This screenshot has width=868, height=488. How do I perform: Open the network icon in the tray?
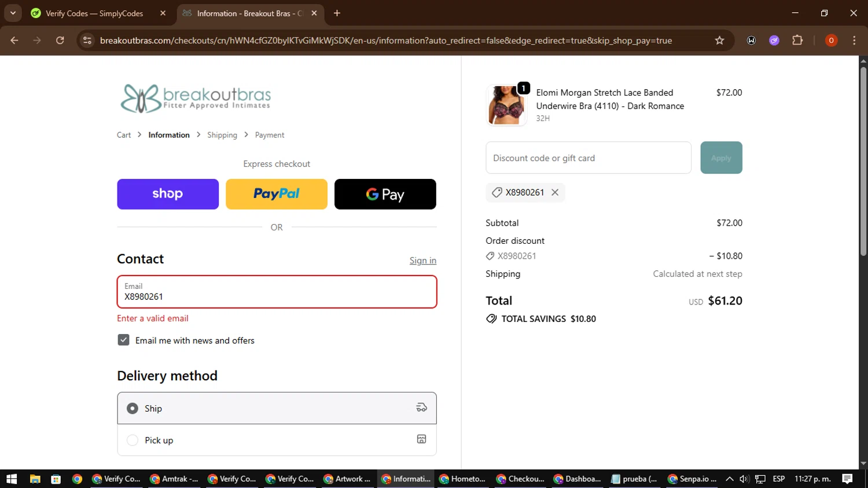pyautogui.click(x=760, y=479)
